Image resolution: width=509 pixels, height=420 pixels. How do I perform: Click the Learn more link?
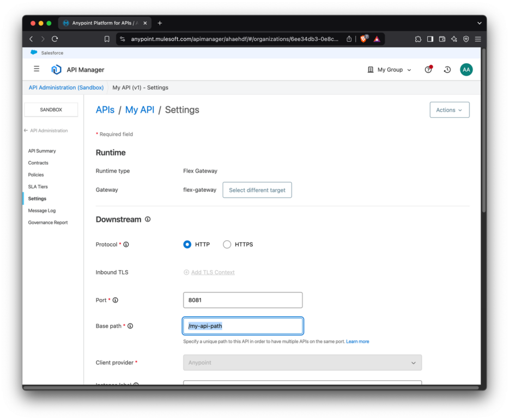pyautogui.click(x=357, y=342)
